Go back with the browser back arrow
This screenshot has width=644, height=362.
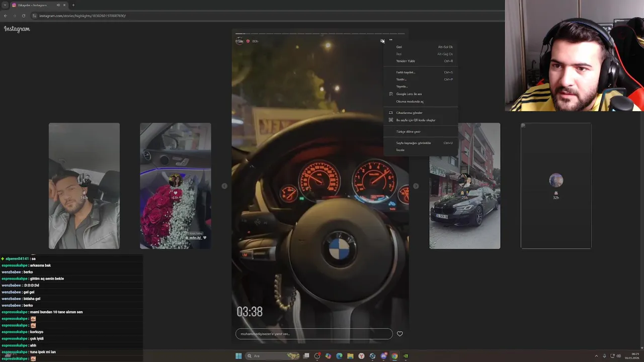tap(6, 16)
